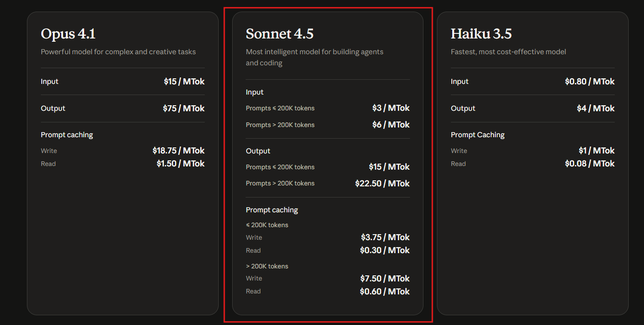
Task: Click "Prompts > 200K tokens" under Sonnet Output
Action: [280, 183]
